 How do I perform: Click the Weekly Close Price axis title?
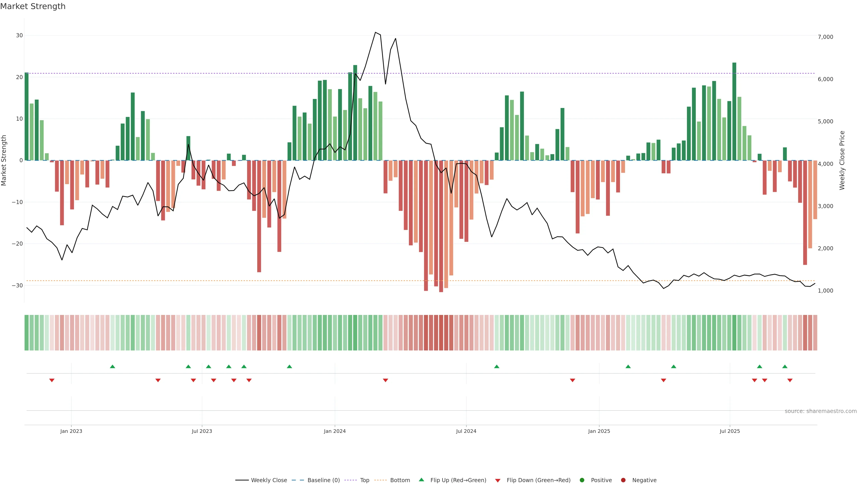tap(842, 160)
